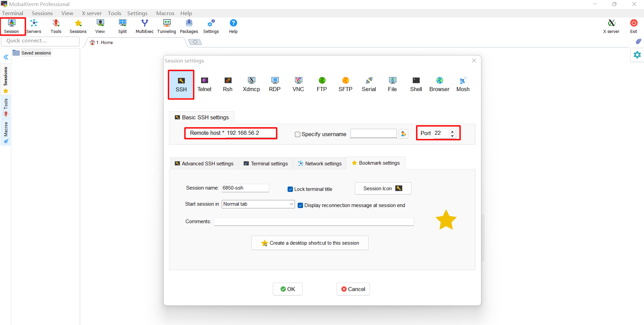Open a new tab with plus button

pos(195,42)
